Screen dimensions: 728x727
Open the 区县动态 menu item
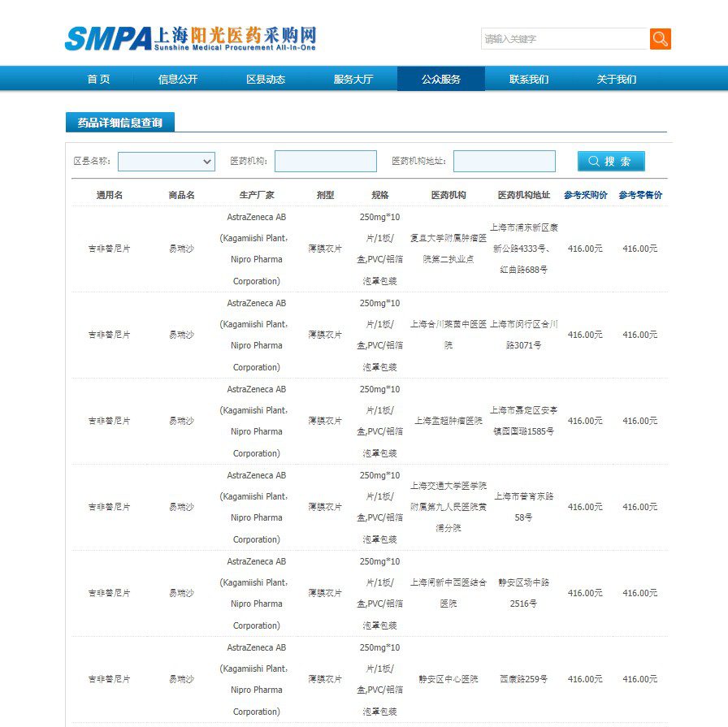(266, 79)
